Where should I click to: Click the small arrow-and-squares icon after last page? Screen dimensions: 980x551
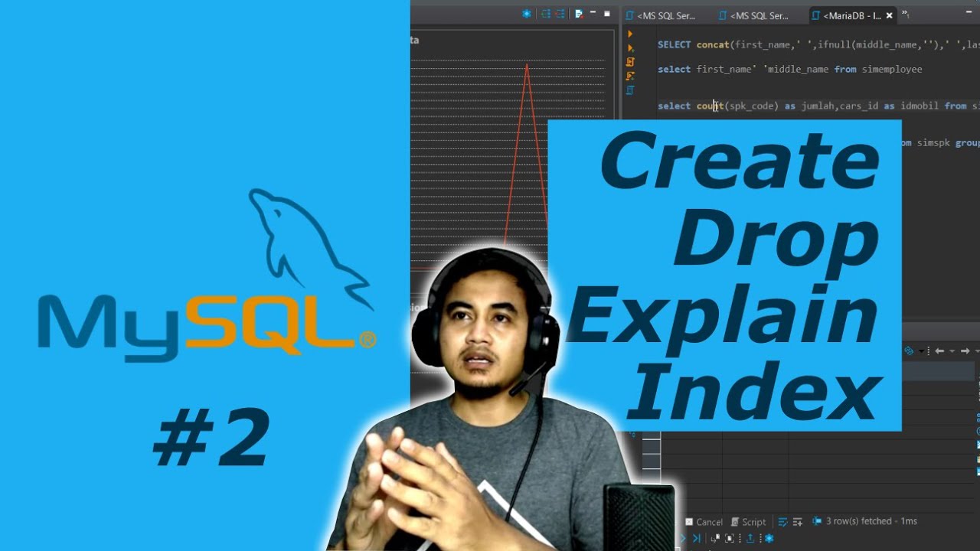715,538
